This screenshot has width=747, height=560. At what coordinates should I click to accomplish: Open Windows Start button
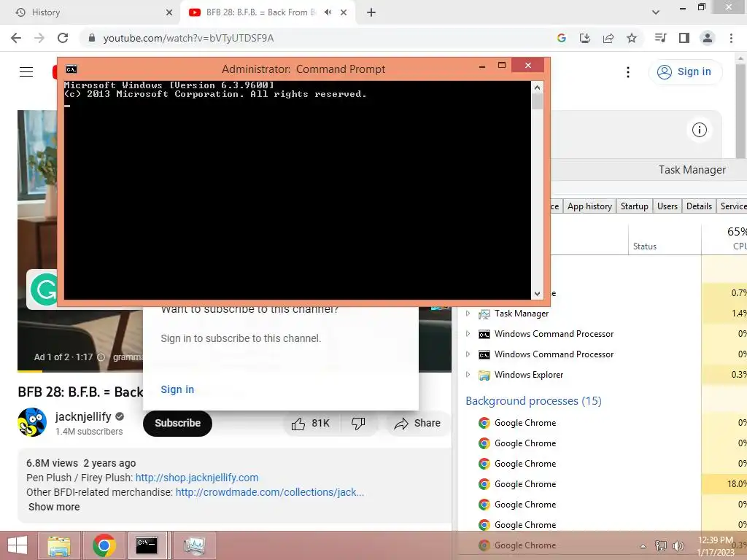point(18,545)
